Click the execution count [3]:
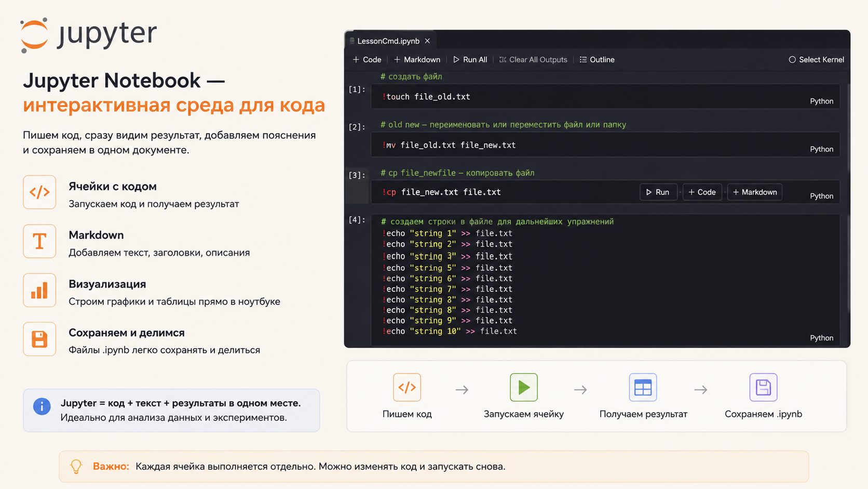 pyautogui.click(x=357, y=175)
